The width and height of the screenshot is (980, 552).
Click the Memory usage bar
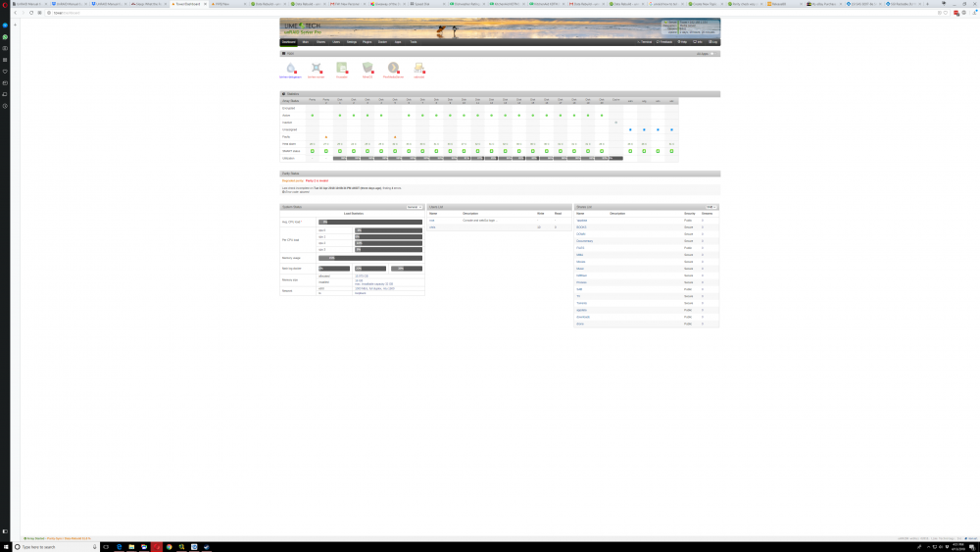370,258
